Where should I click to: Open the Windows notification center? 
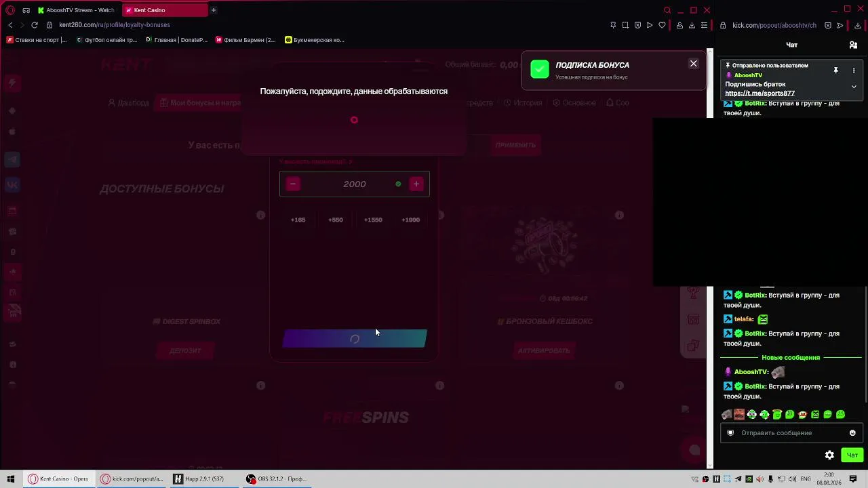tap(853, 479)
